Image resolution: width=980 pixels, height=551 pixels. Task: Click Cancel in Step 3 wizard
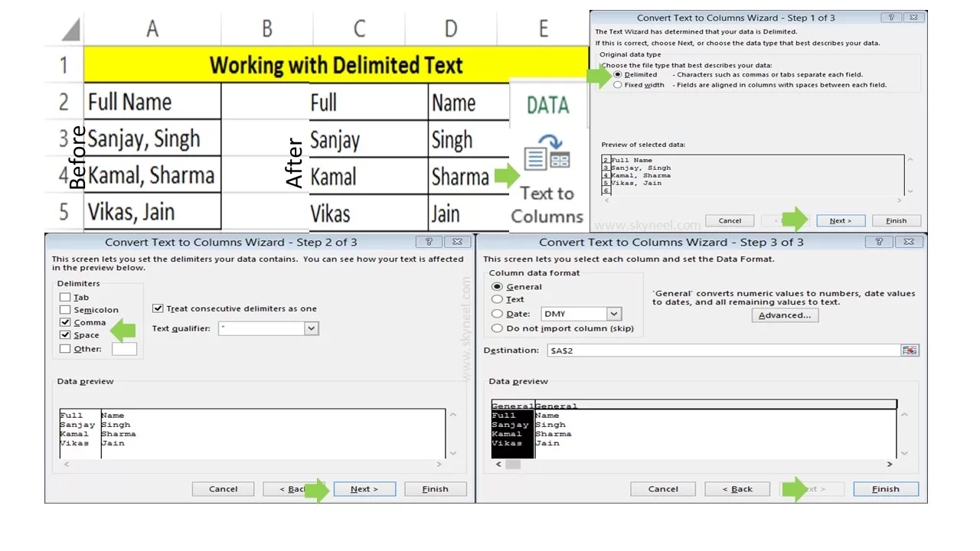click(x=663, y=489)
